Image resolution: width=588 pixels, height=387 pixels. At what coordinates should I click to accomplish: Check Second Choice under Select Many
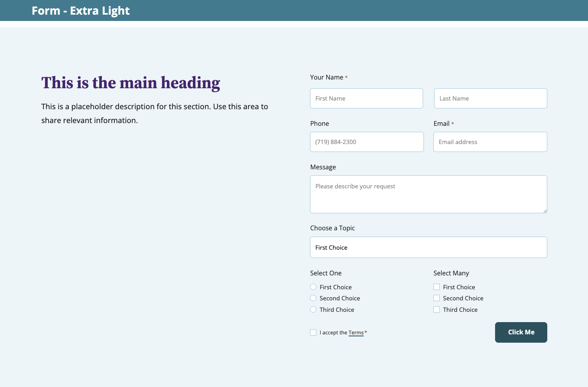point(437,298)
